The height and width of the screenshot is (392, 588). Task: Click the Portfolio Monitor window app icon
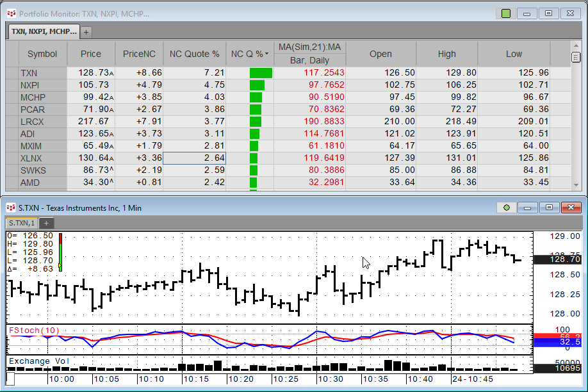click(x=11, y=13)
